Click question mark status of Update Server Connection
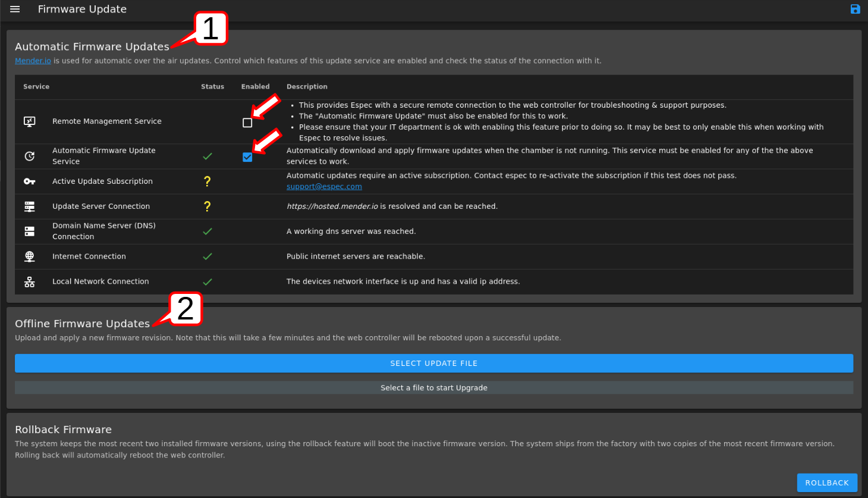 click(x=207, y=206)
